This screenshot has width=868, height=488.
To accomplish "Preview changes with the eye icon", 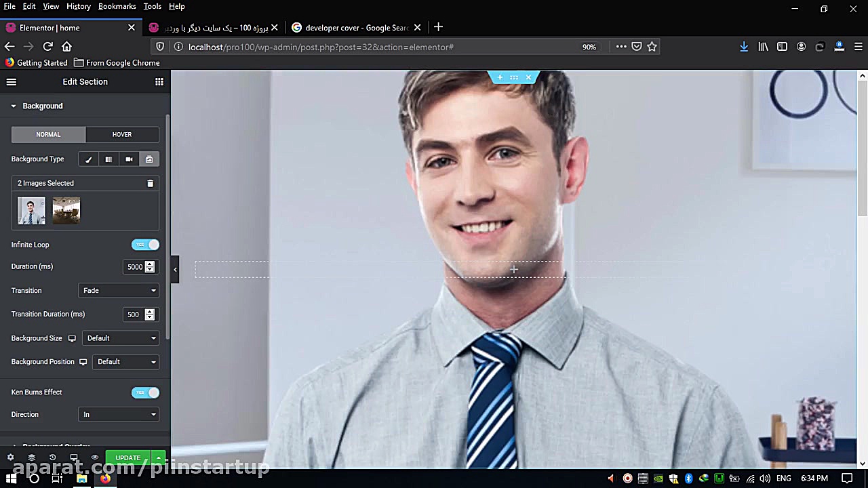I will 95,457.
